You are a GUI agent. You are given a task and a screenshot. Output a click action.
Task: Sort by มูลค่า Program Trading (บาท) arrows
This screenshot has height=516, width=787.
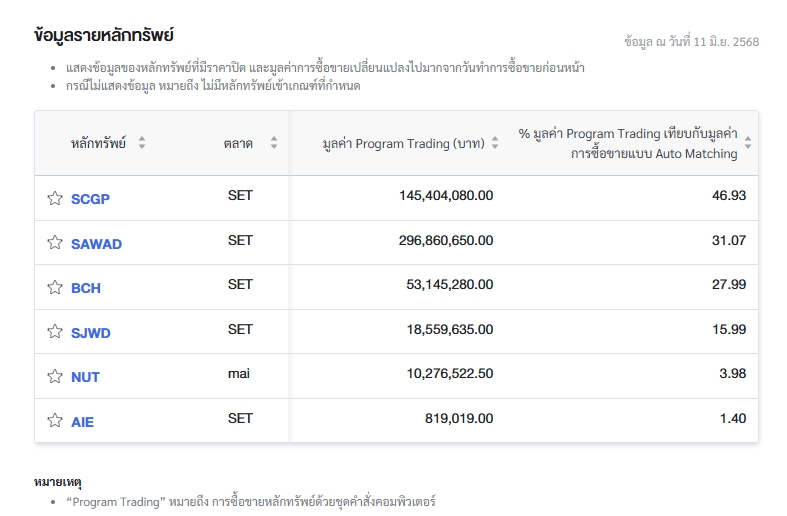click(494, 143)
